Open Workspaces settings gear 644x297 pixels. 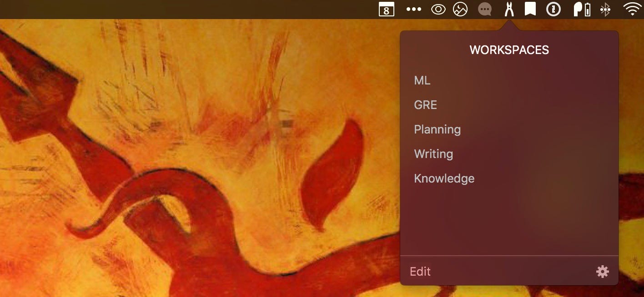[x=603, y=272]
